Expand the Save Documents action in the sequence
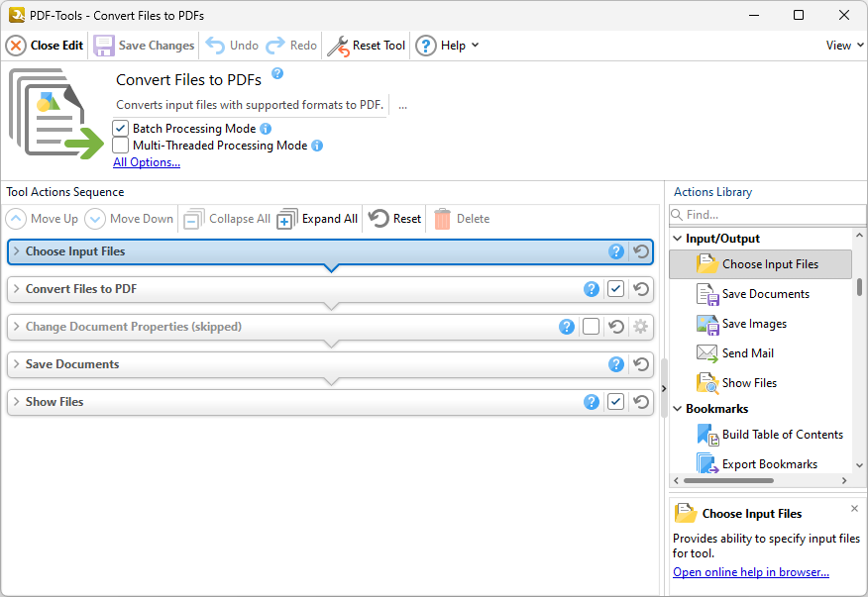 point(17,364)
